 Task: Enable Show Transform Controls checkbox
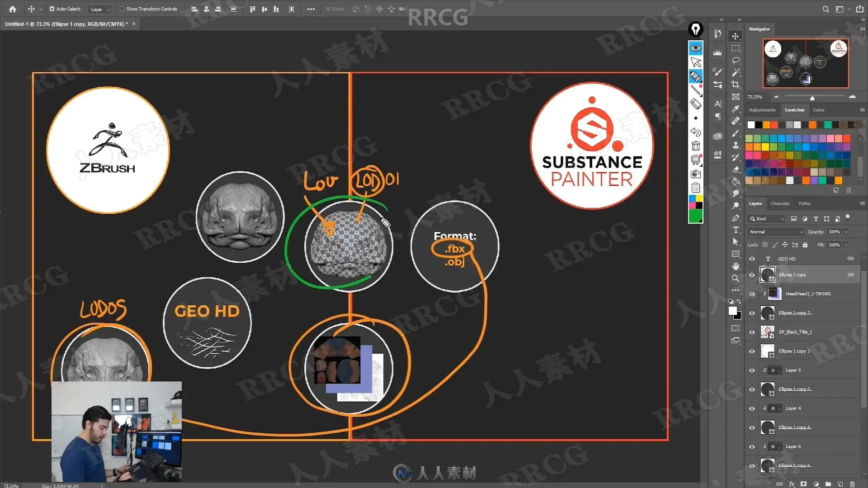[122, 9]
